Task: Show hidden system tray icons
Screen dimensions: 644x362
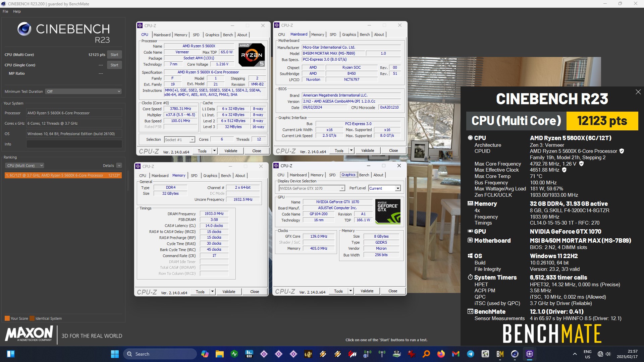Action: [575, 354]
